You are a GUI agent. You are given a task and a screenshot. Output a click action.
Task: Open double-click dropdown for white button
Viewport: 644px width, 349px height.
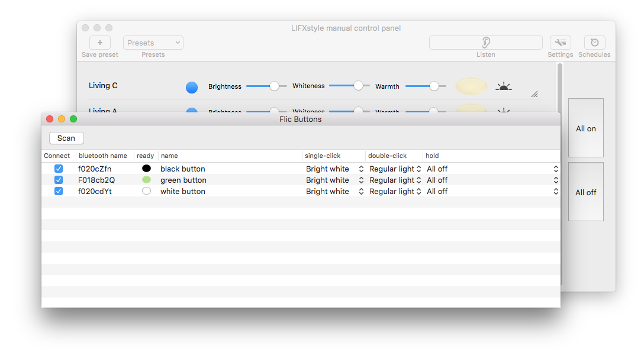(395, 191)
